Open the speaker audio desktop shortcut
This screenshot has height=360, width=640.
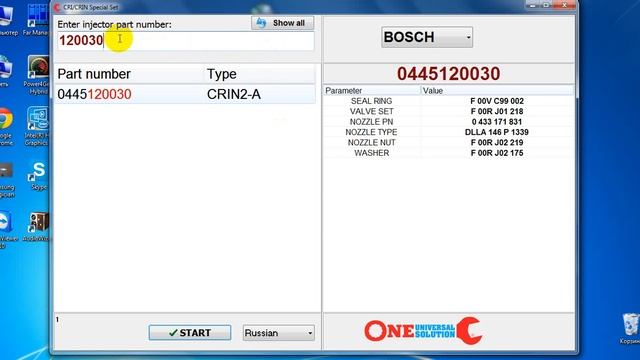[x=38, y=227]
